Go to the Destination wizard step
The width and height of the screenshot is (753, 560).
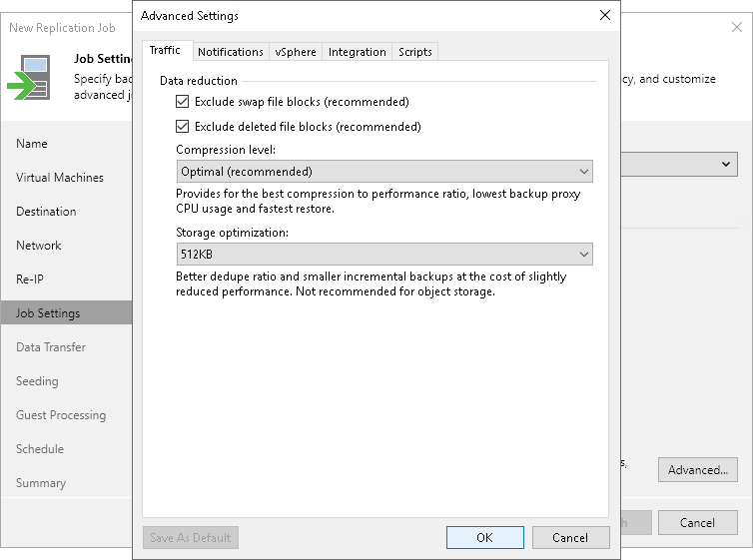tap(46, 212)
